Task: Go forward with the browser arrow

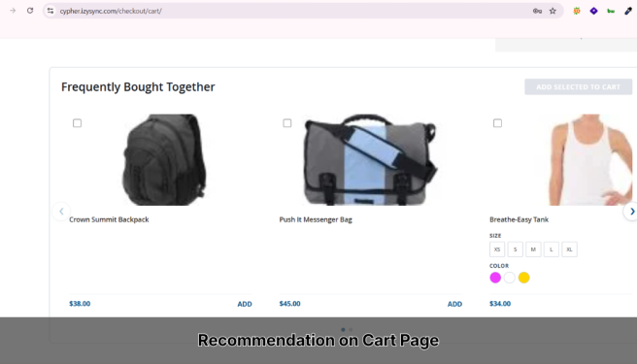Action: click(13, 11)
